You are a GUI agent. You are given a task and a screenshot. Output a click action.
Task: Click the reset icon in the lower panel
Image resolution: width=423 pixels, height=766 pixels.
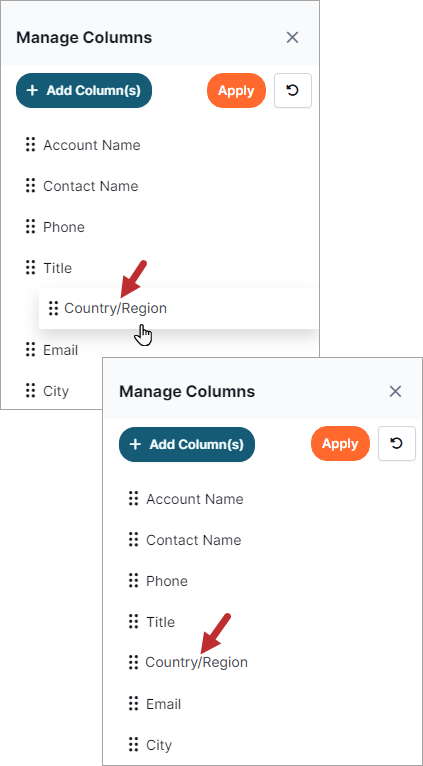point(397,444)
